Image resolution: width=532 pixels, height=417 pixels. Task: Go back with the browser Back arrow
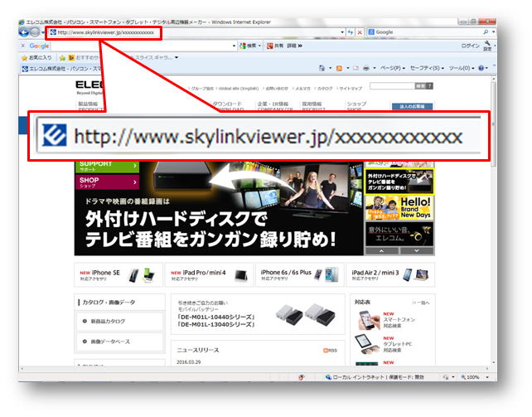point(24,32)
